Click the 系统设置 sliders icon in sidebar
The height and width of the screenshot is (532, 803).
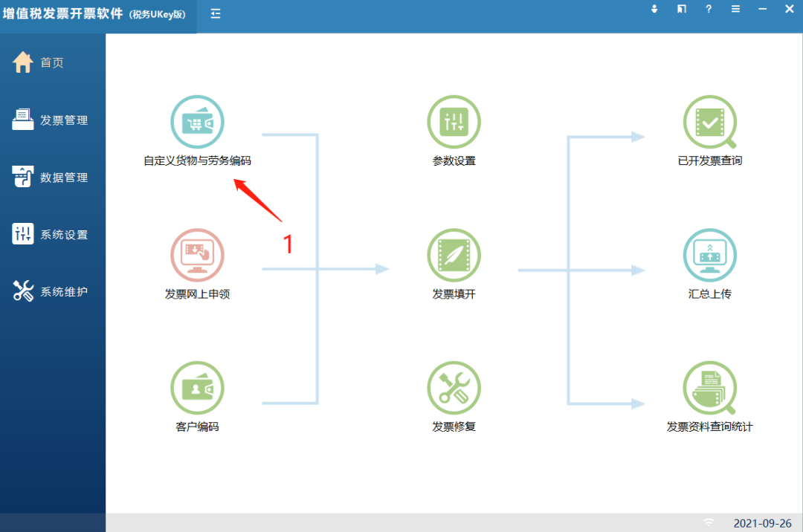[x=22, y=234]
